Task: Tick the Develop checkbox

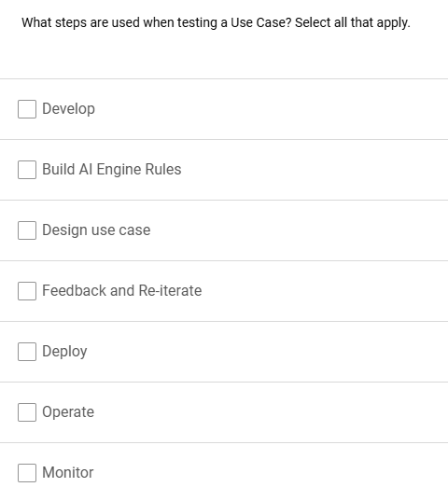Action: tap(27, 109)
